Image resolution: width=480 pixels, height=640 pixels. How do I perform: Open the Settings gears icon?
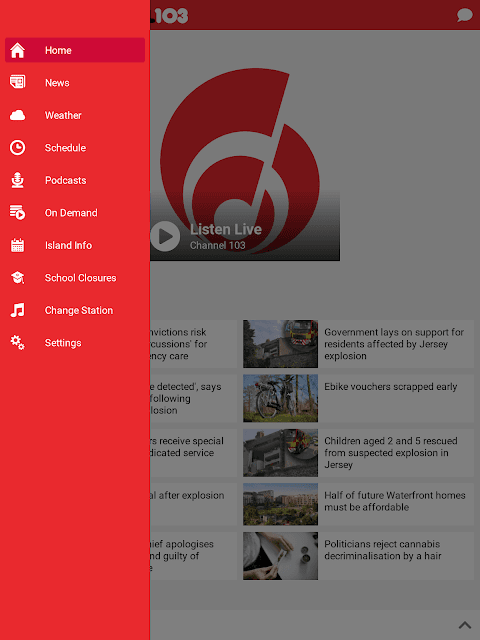(18, 343)
